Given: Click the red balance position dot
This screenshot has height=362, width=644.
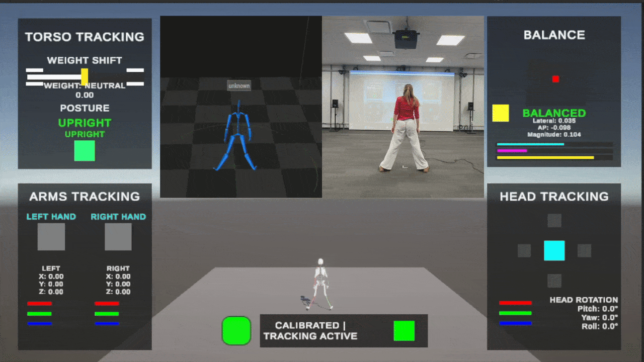Looking at the screenshot, I should (x=555, y=79).
